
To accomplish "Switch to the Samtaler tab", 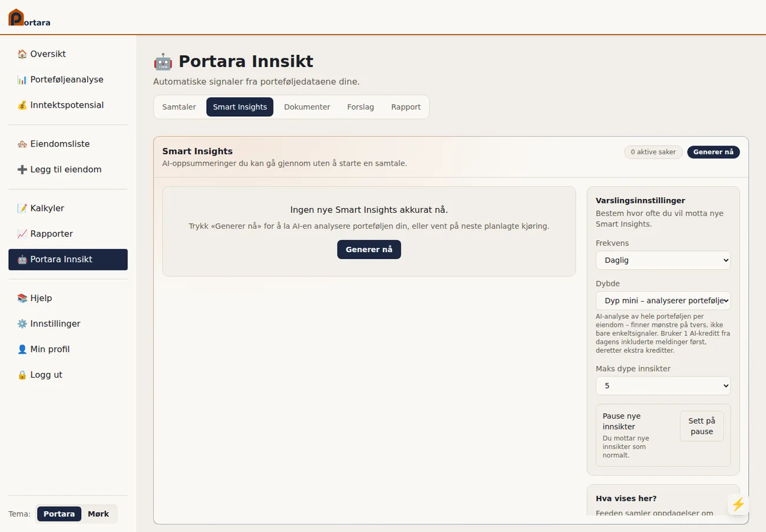I will 179,107.
